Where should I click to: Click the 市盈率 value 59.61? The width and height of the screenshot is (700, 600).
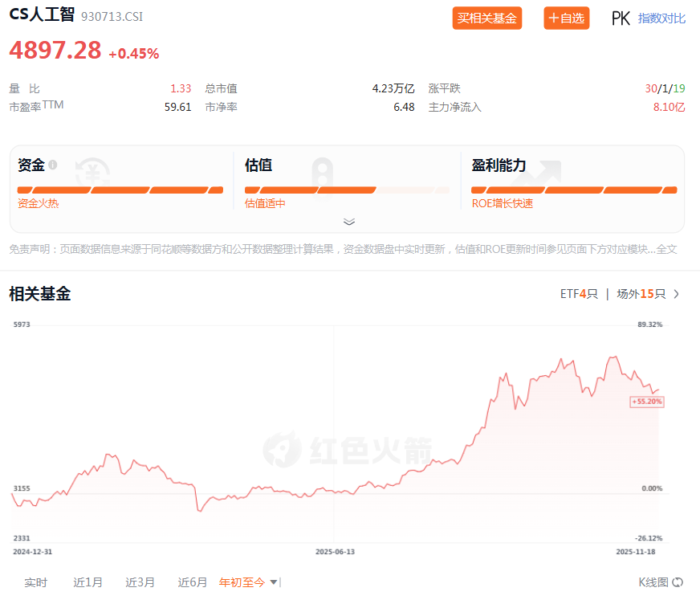point(177,107)
